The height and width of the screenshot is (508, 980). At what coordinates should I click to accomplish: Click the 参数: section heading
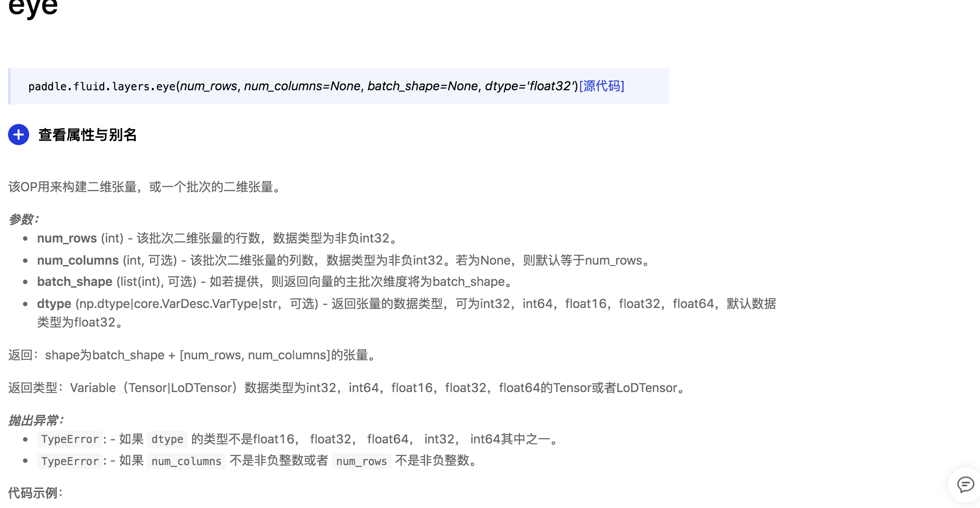24,219
